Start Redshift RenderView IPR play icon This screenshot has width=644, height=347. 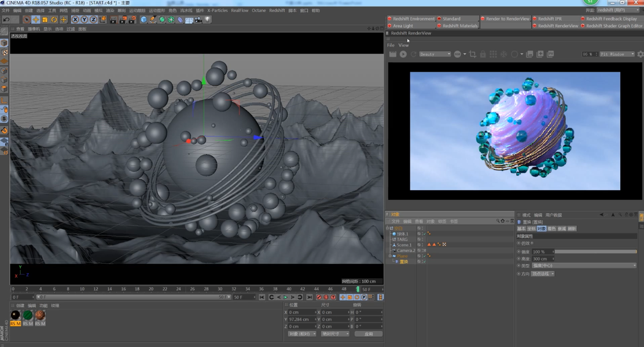point(403,54)
